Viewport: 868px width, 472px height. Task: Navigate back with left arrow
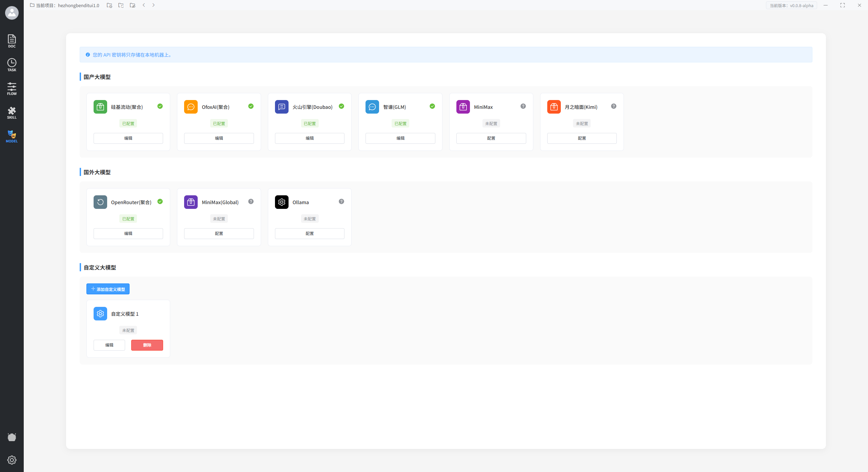point(144,5)
